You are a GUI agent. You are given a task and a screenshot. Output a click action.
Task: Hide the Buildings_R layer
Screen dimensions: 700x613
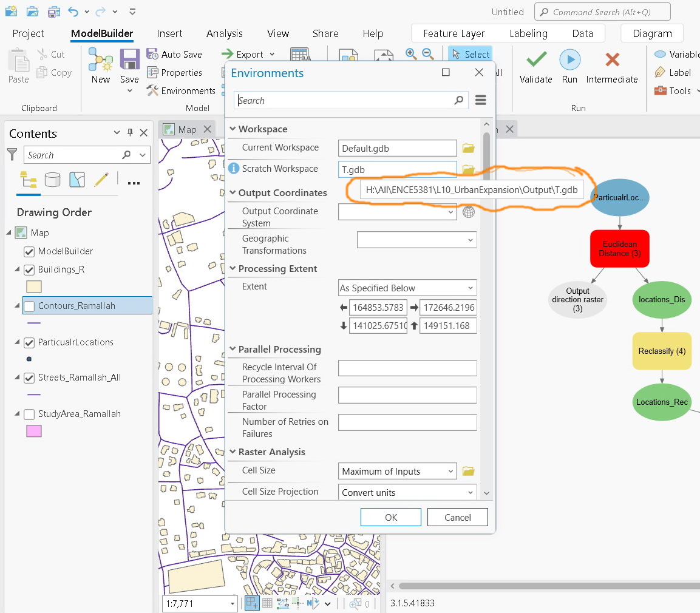(29, 269)
